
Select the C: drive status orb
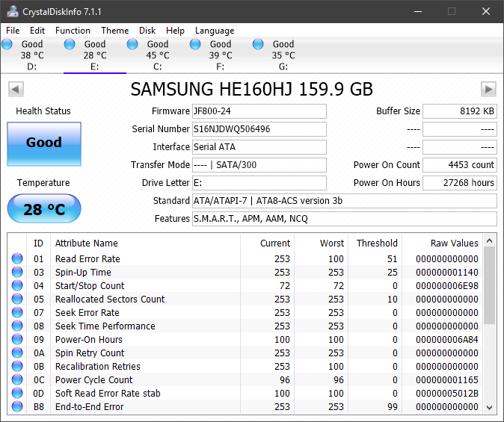132,44
